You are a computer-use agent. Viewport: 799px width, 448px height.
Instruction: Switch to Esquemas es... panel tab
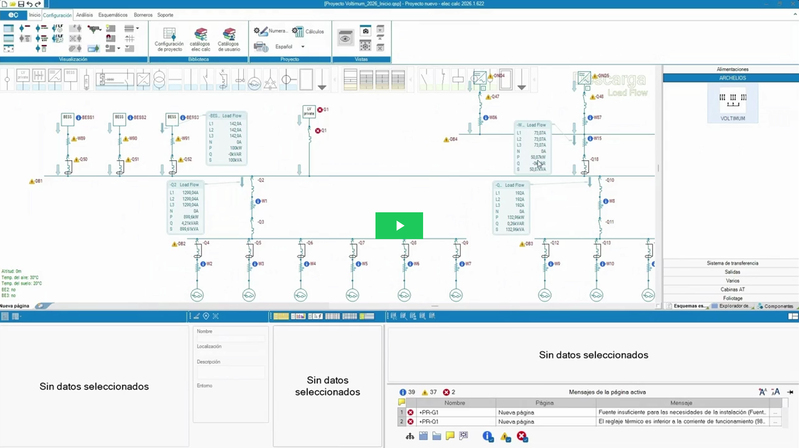688,306
